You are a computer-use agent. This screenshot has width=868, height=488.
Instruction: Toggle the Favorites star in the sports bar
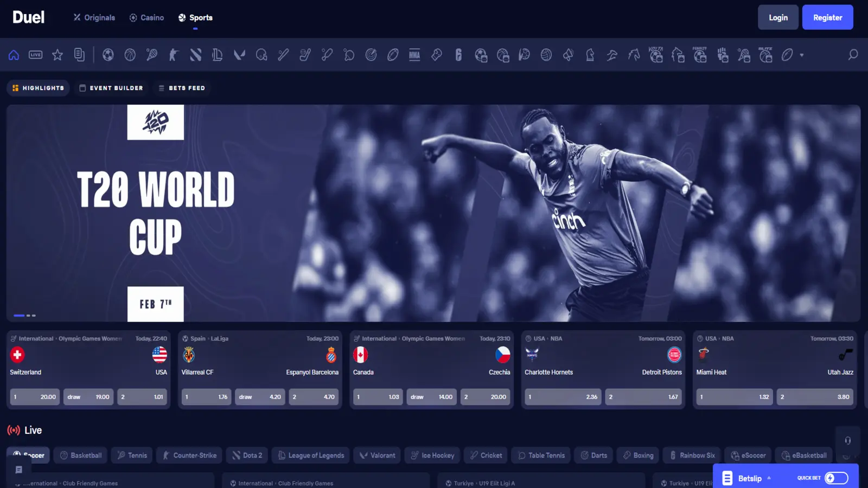[58, 55]
